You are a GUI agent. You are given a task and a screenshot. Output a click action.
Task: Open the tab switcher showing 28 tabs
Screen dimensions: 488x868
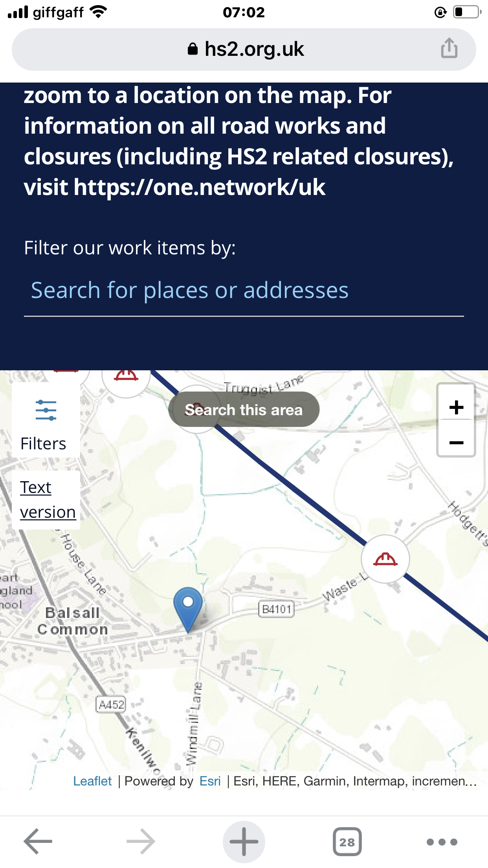tap(347, 841)
